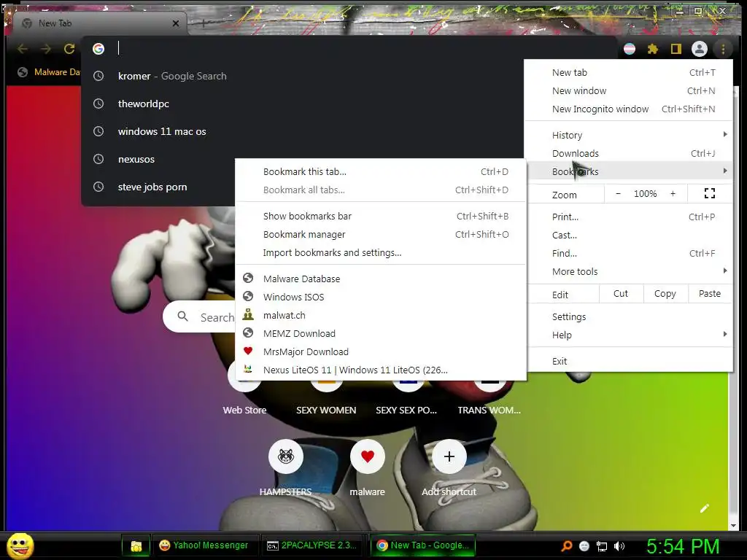Open a new tab with plus button
This screenshot has width=747, height=560.
point(203,23)
